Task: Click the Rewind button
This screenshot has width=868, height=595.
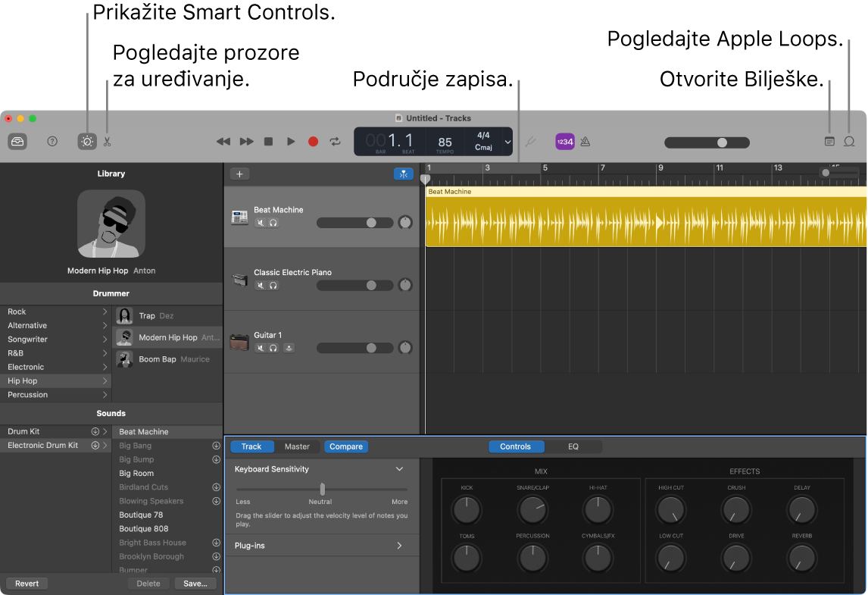Action: point(223,142)
